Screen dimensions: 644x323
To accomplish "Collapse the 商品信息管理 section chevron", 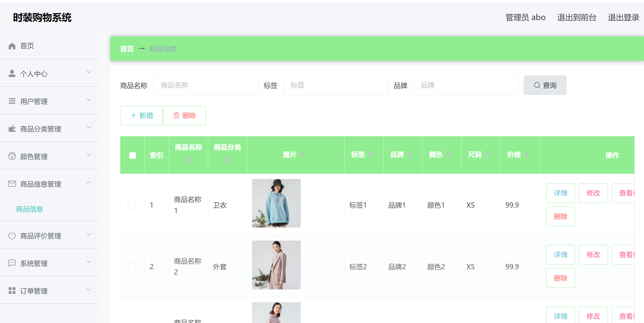I will (89, 182).
